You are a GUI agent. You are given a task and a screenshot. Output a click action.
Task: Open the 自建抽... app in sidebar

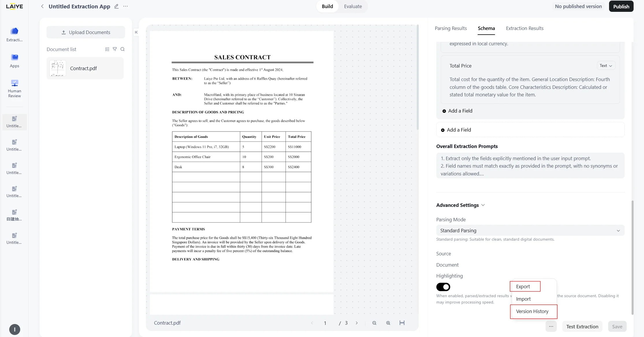tap(14, 215)
